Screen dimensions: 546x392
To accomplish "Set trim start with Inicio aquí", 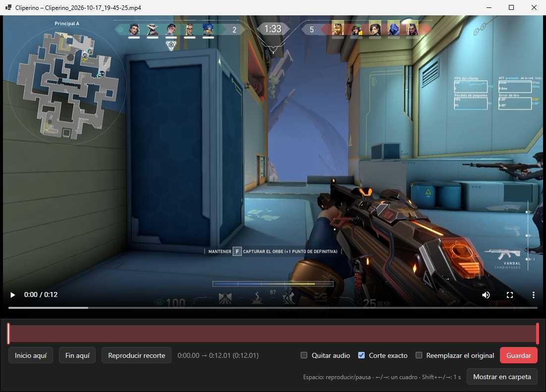I will point(31,355).
